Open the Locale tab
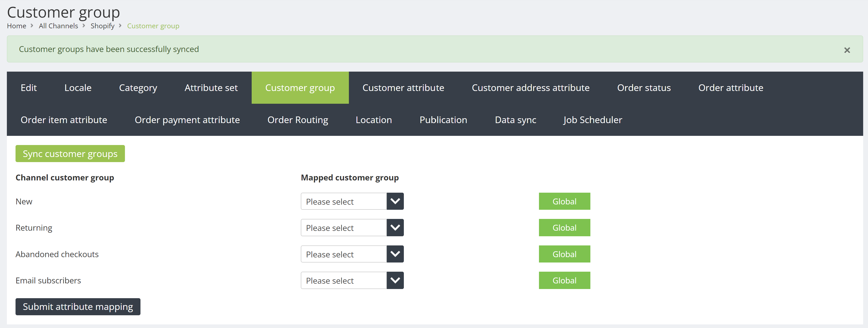 [x=78, y=88]
